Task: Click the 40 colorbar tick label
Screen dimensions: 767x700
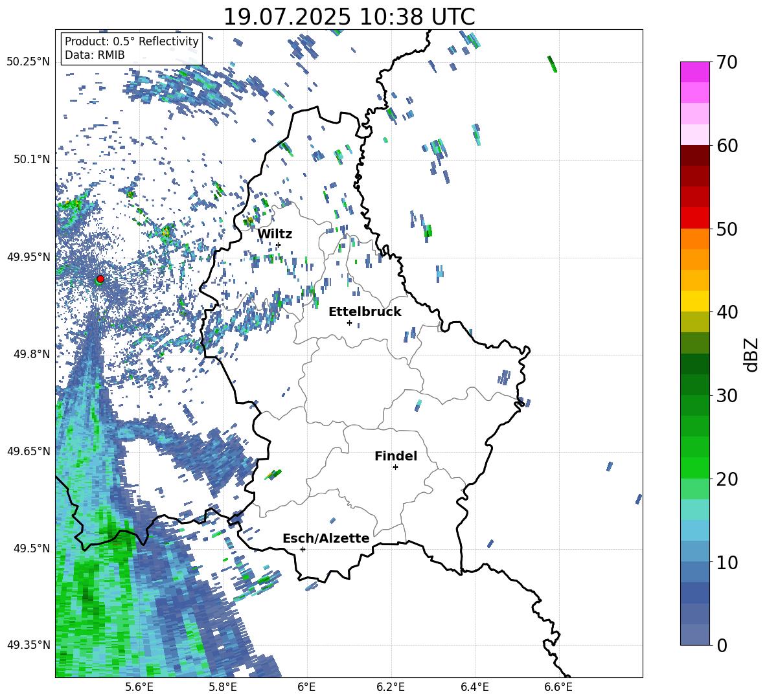Action: 727,312
